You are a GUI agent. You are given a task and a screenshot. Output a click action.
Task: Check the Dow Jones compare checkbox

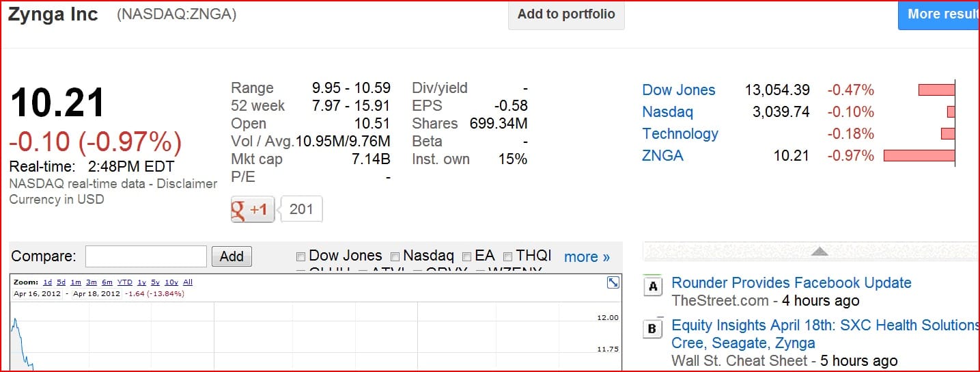tap(300, 257)
